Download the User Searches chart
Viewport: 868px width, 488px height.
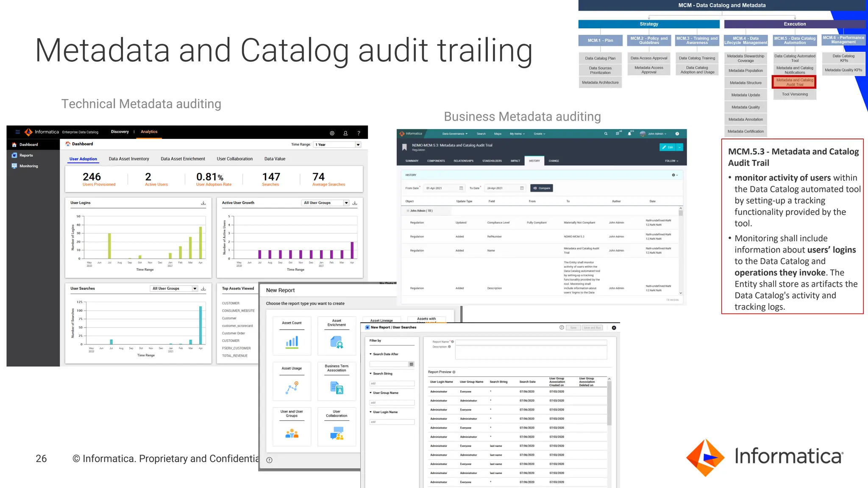click(203, 288)
